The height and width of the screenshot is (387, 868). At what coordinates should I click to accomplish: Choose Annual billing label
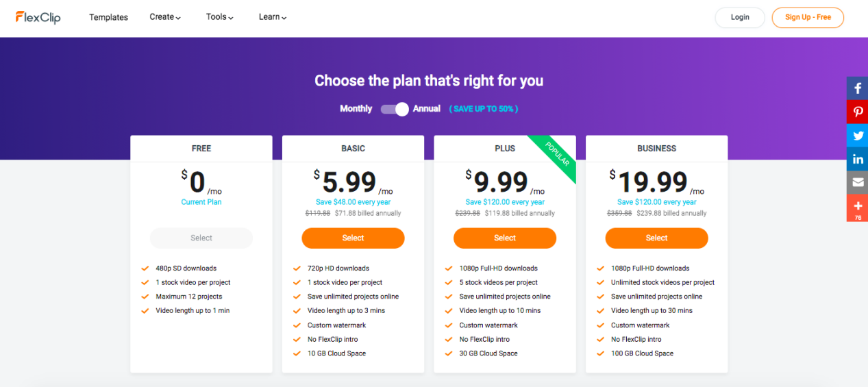pyautogui.click(x=427, y=109)
